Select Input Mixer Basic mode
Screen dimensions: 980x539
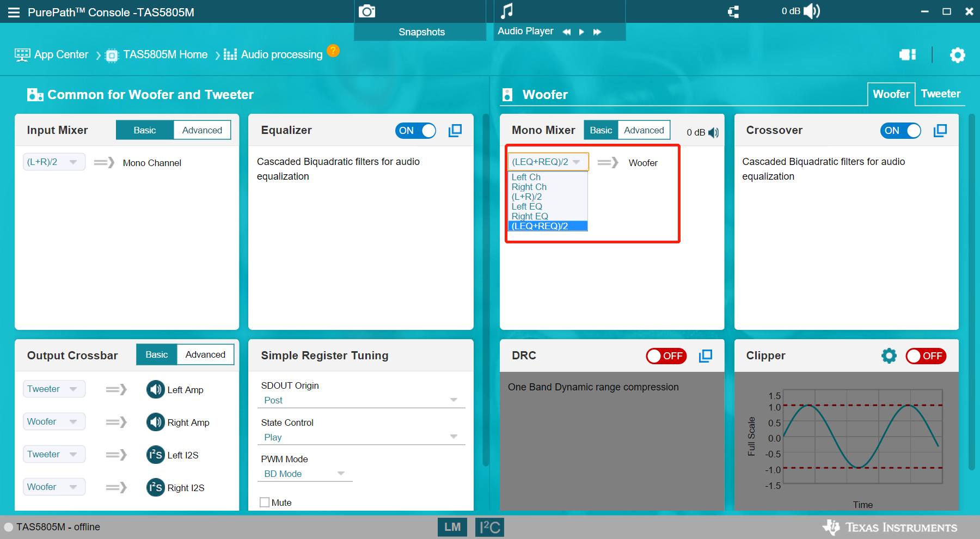145,130
